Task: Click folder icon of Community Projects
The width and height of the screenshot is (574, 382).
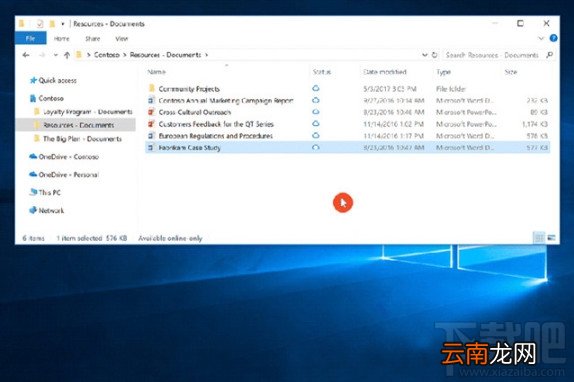Action: 152,88
